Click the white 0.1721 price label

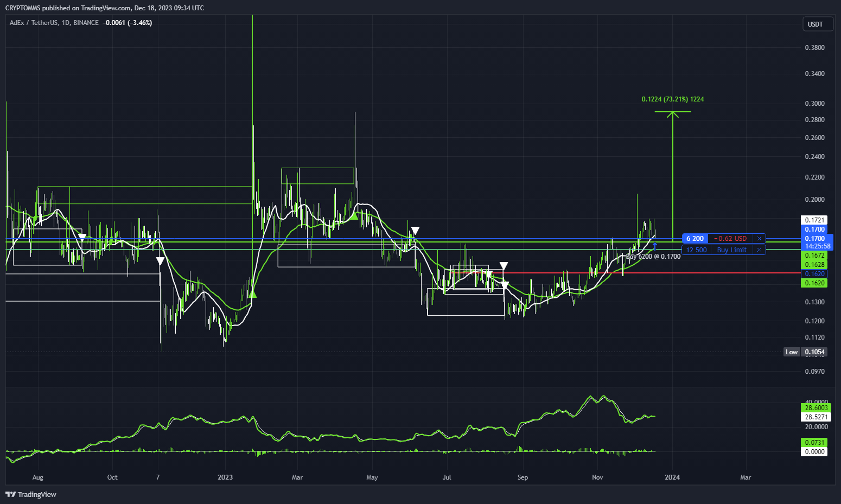point(814,220)
